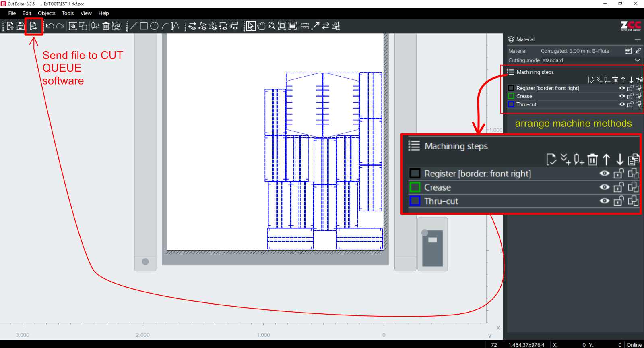This screenshot has height=348, width=644.
Task: Open the Help menu
Action: [x=103, y=13]
